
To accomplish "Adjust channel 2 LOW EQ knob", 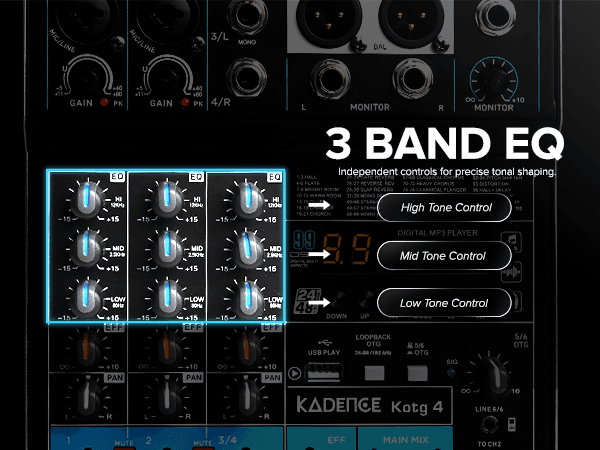I will [x=167, y=297].
